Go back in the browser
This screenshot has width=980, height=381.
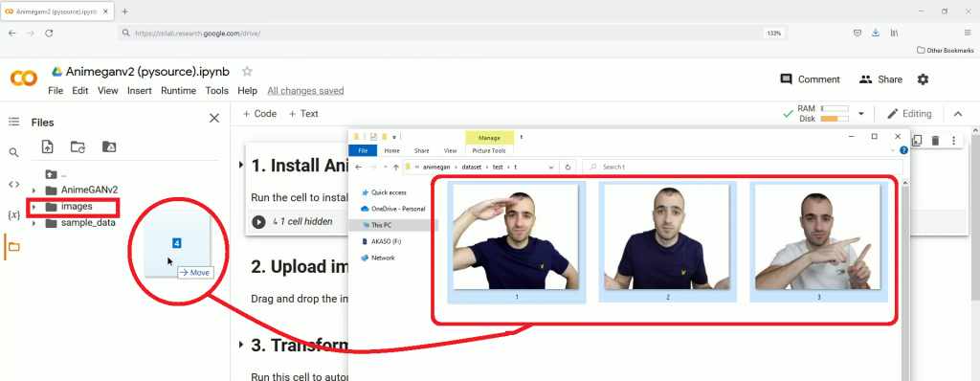pyautogui.click(x=11, y=34)
